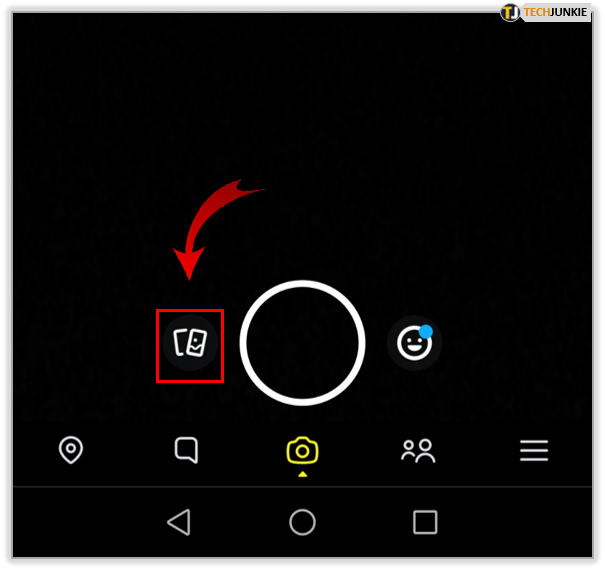The width and height of the screenshot is (605, 570).
Task: Tap the large white shutter capture ring
Action: (x=302, y=343)
